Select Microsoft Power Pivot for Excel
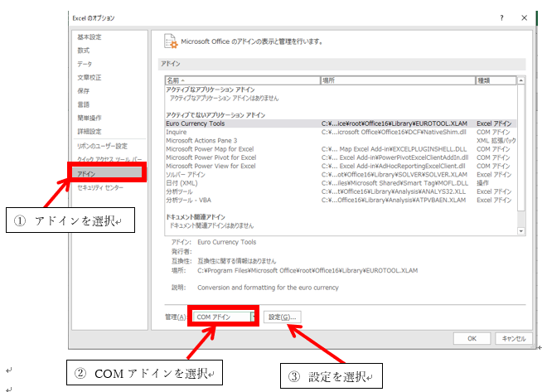 point(341,157)
